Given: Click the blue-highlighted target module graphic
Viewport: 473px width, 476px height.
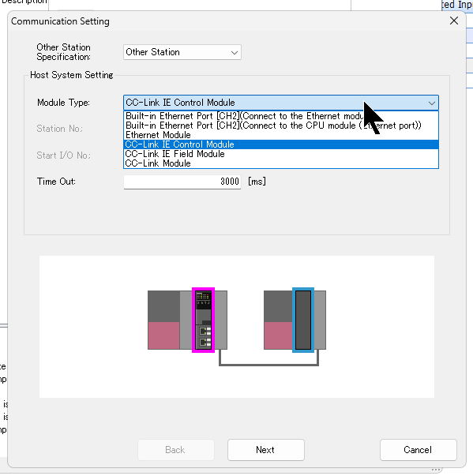Looking at the screenshot, I should click(303, 320).
